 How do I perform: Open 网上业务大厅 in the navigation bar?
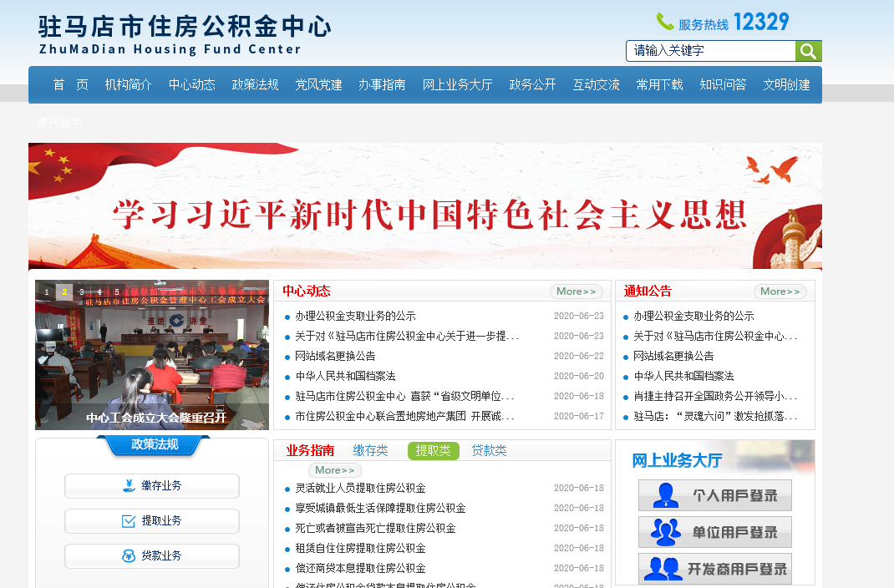(x=457, y=85)
